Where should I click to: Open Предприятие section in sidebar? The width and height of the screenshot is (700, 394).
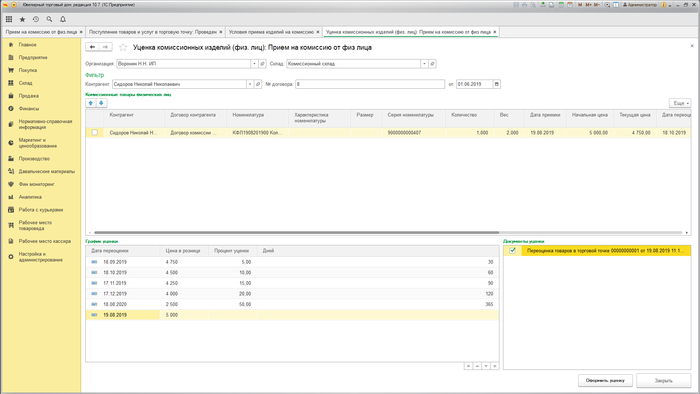pos(33,58)
